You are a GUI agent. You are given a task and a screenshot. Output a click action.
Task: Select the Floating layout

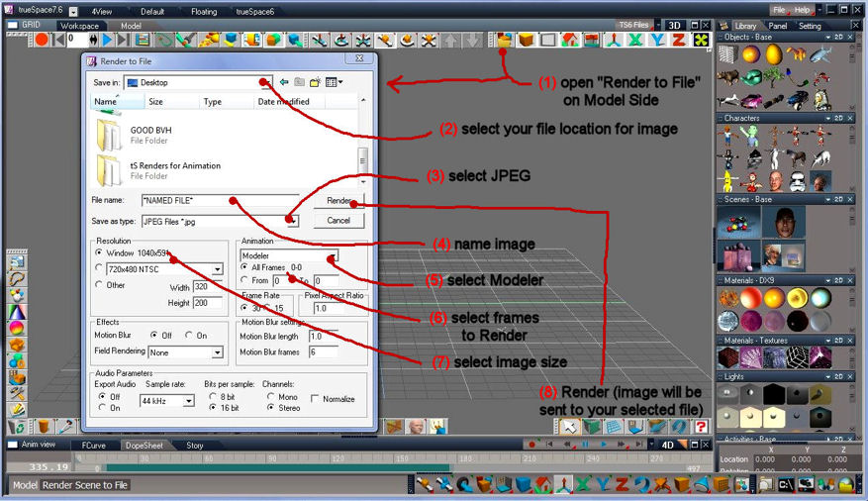[204, 11]
